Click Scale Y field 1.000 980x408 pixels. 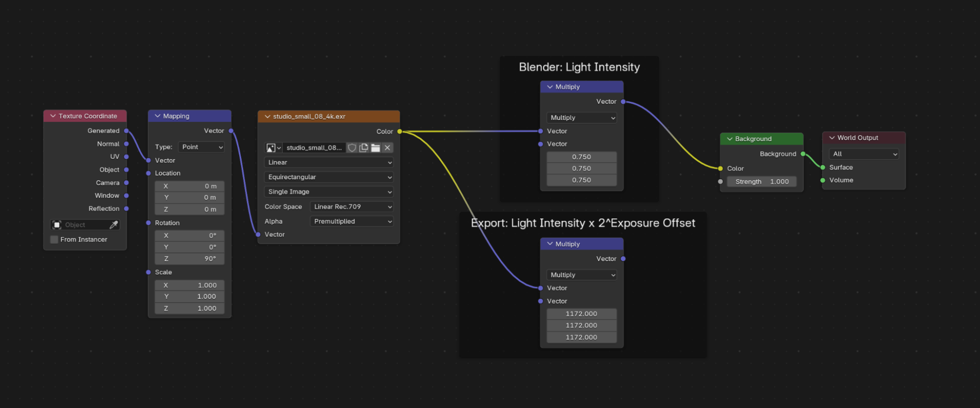pyautogui.click(x=189, y=296)
